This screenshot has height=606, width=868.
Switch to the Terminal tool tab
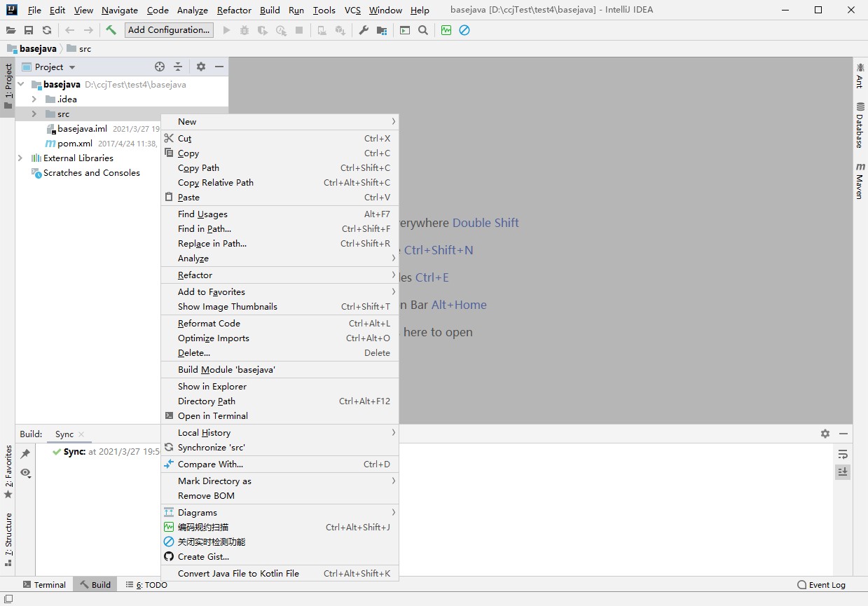coord(44,585)
